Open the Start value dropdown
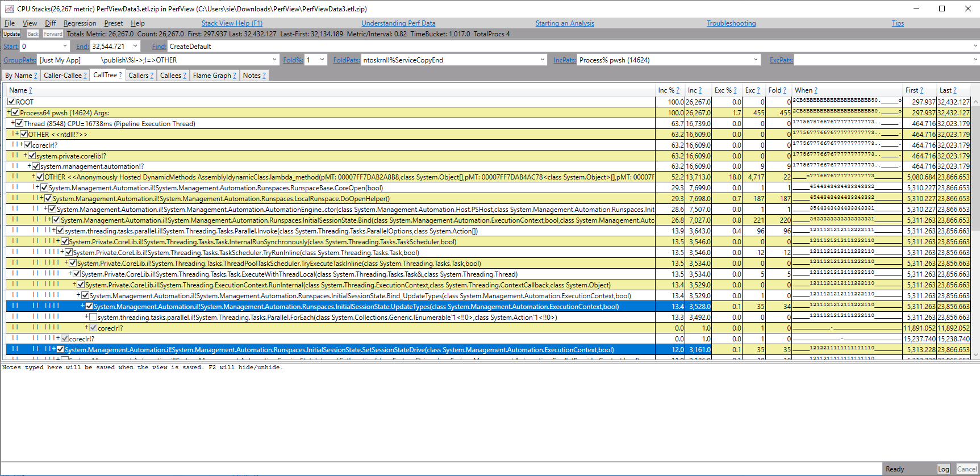The width and height of the screenshot is (980, 476). 65,46
